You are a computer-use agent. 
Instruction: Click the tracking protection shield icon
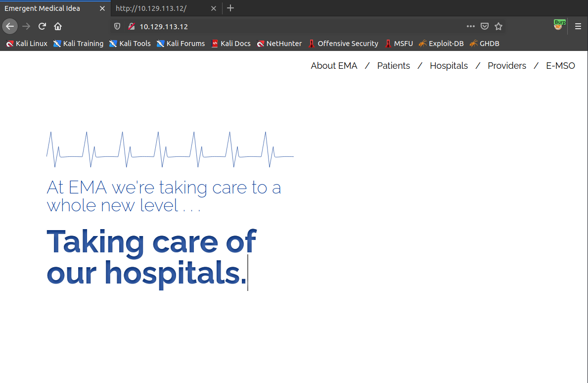coord(117,27)
